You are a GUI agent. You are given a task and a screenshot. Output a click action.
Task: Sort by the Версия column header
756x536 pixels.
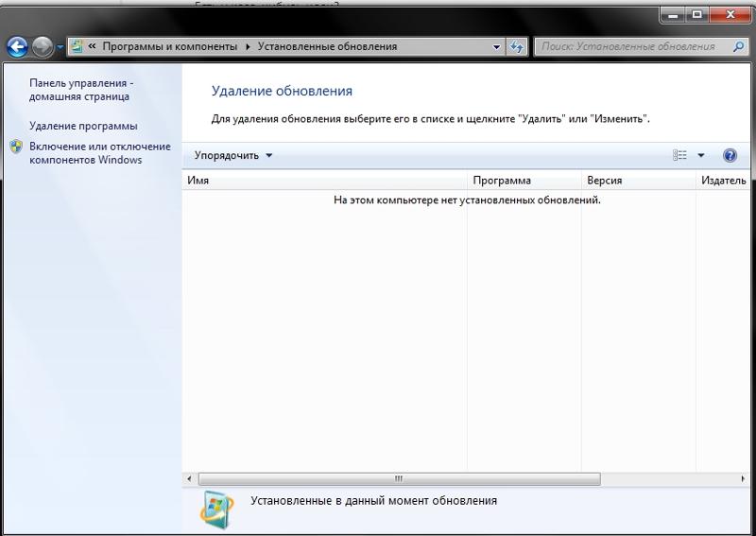coord(639,181)
